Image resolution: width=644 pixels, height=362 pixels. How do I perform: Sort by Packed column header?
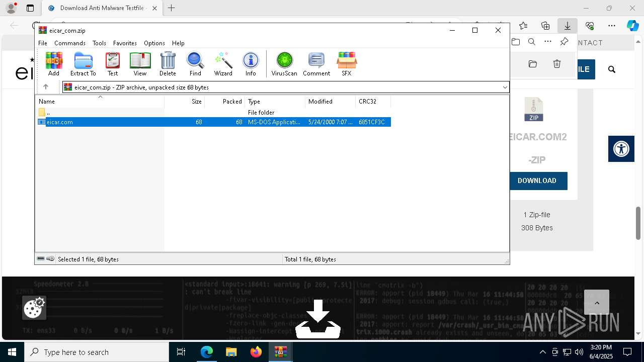tap(224, 101)
